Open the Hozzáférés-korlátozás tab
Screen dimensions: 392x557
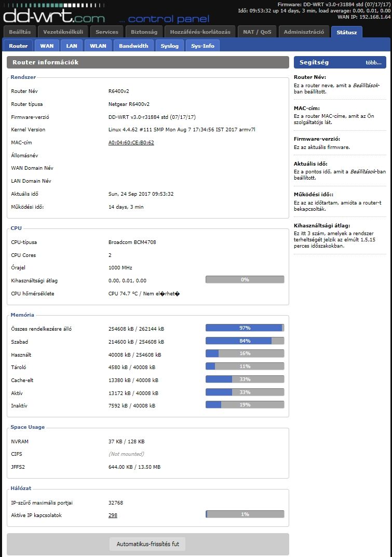click(200, 32)
